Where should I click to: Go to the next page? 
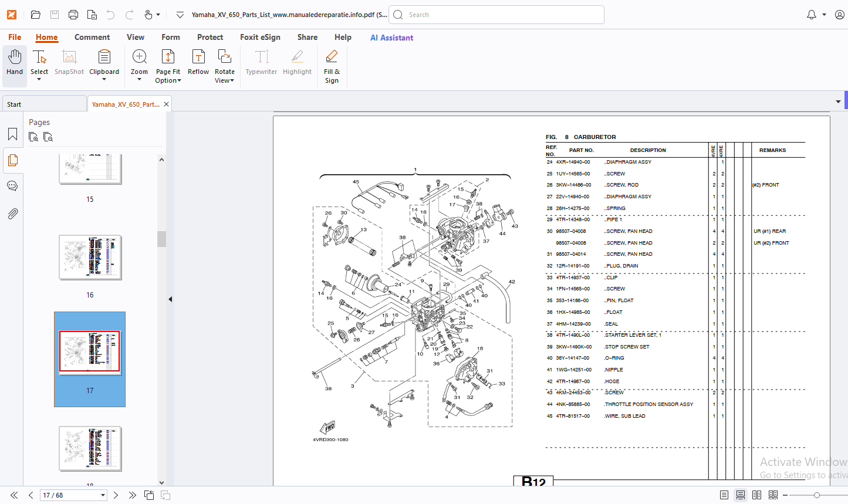pyautogui.click(x=116, y=495)
